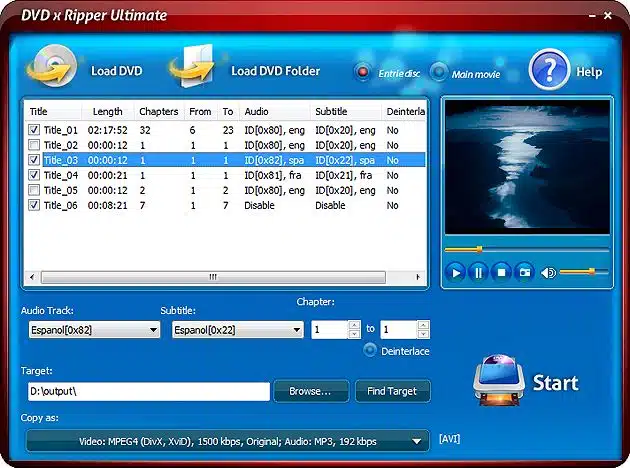Play the preview video
The width and height of the screenshot is (630, 468).
[x=455, y=273]
